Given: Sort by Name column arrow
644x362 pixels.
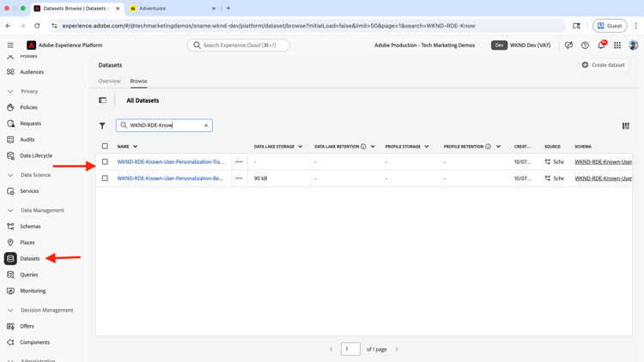Looking at the screenshot, I should [135, 147].
